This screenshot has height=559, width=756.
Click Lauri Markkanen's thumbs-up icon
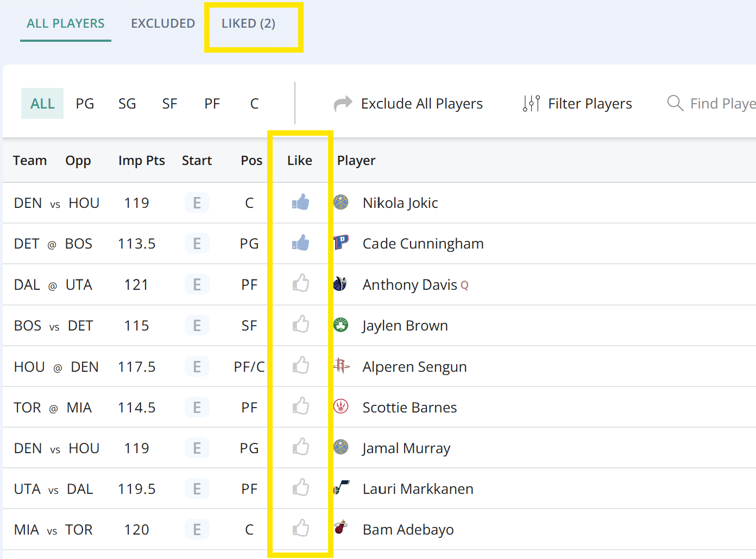coord(300,488)
